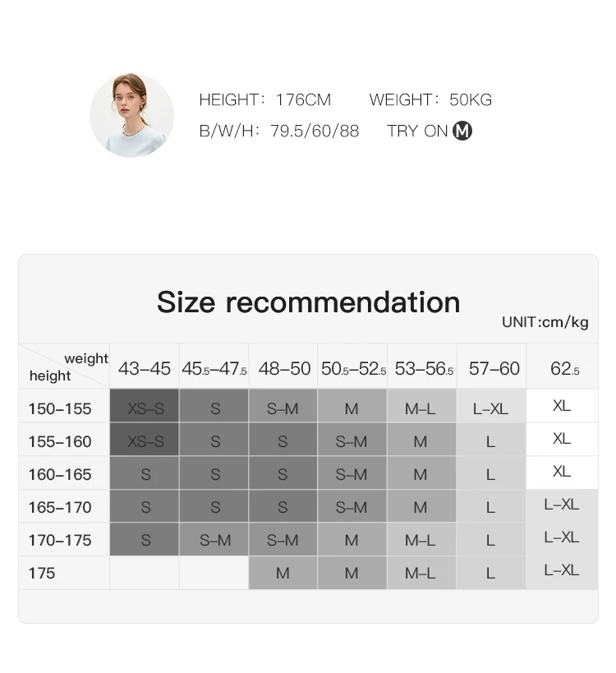
Task: Select the 48–50 weight column header
Action: (x=284, y=369)
